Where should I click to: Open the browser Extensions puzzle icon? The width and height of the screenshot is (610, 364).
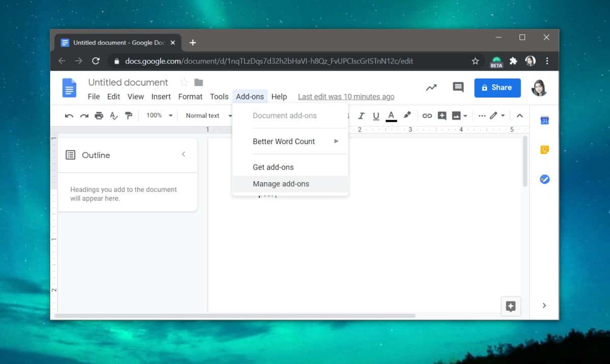coord(513,61)
